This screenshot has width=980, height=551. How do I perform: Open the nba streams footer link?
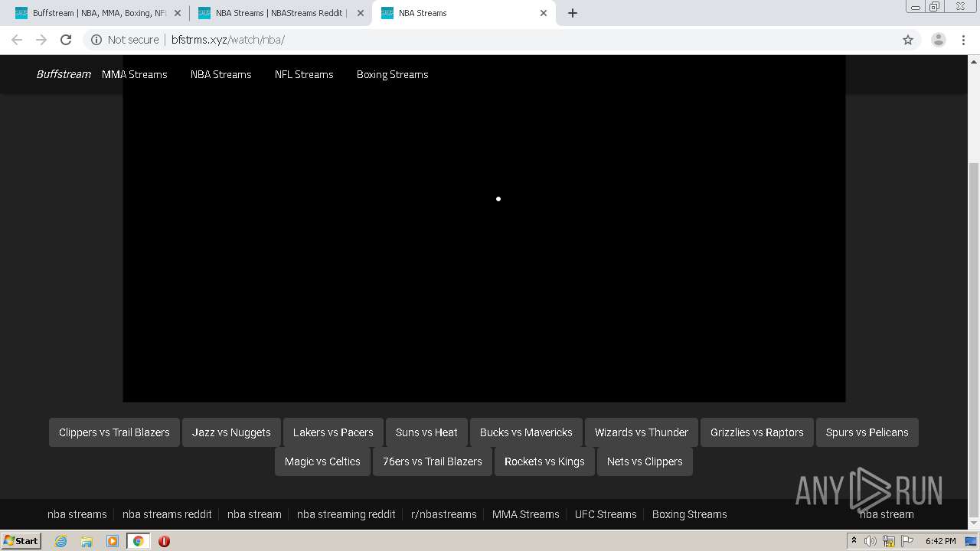tap(77, 514)
